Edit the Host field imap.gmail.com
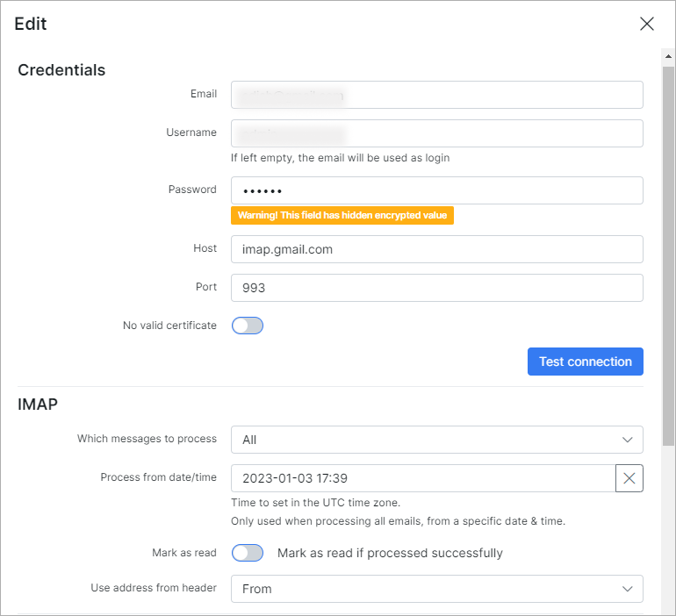The image size is (676, 616). [436, 249]
